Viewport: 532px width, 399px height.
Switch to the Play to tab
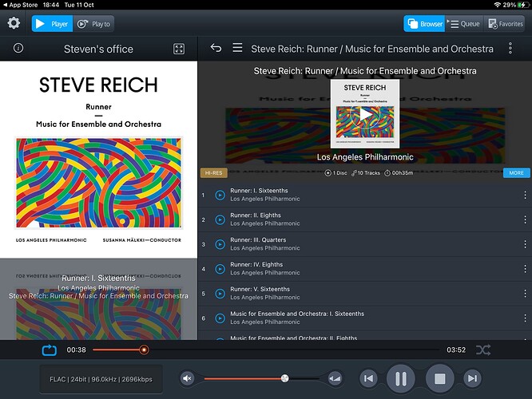pos(93,24)
